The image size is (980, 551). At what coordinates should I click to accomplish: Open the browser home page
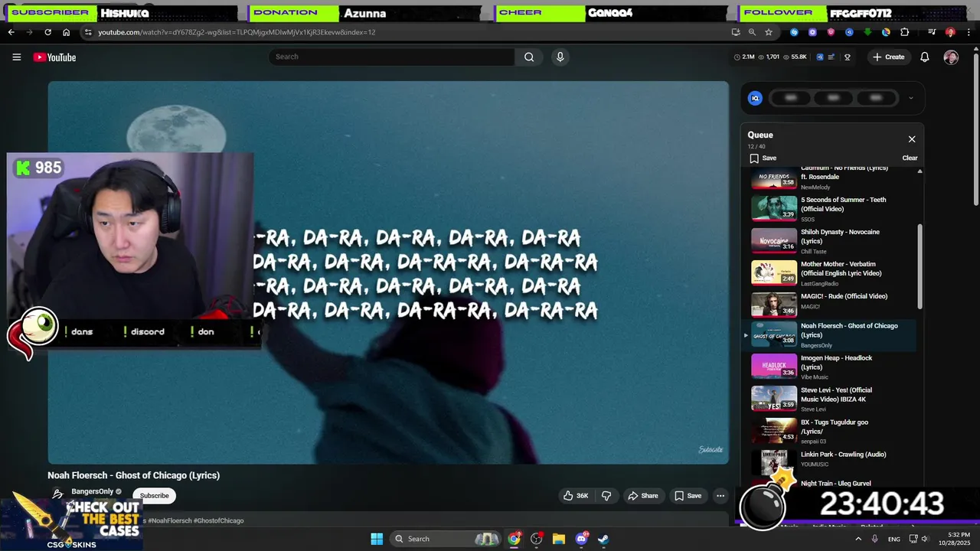tap(66, 32)
